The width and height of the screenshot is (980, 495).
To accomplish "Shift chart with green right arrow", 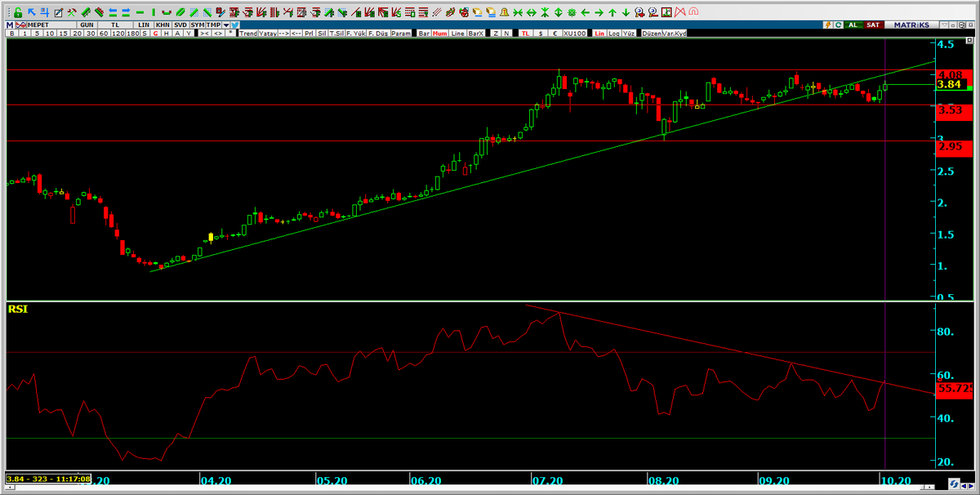I will [x=599, y=12].
